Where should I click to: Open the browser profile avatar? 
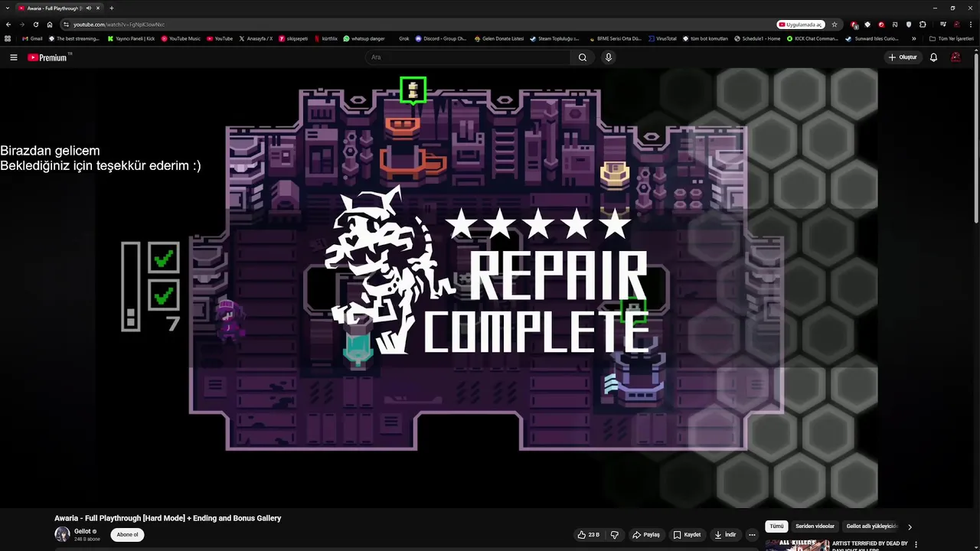(957, 24)
